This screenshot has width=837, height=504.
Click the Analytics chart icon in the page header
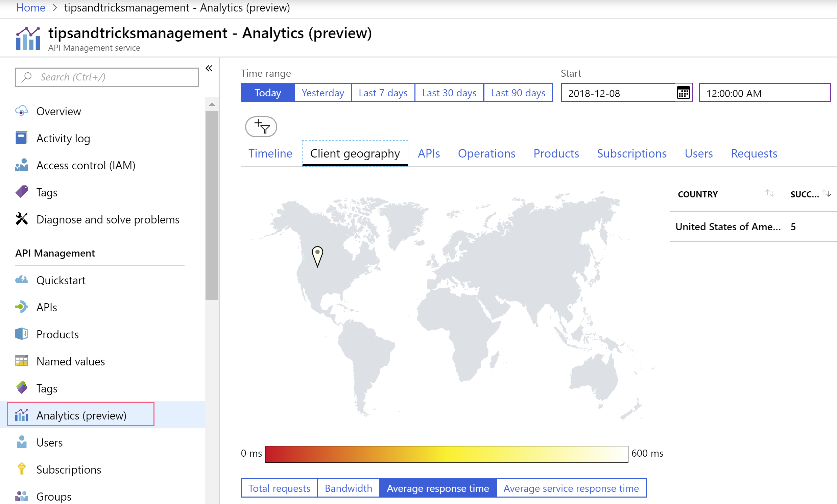28,39
